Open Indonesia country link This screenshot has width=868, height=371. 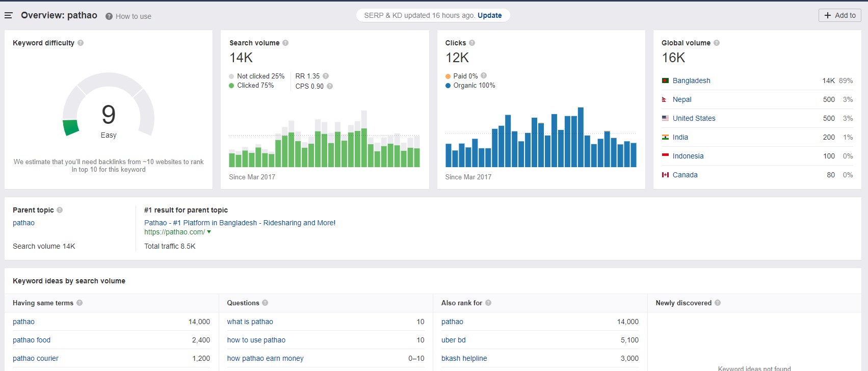[688, 156]
